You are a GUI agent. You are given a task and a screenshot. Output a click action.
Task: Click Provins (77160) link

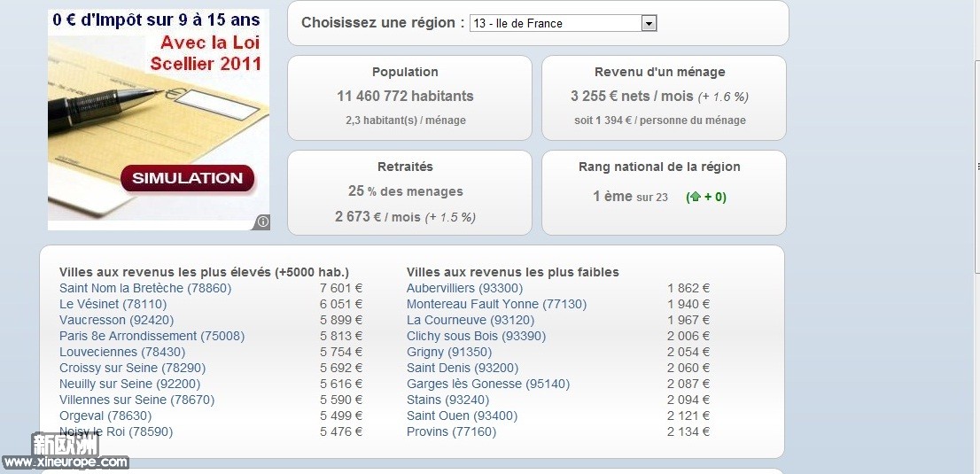(451, 431)
